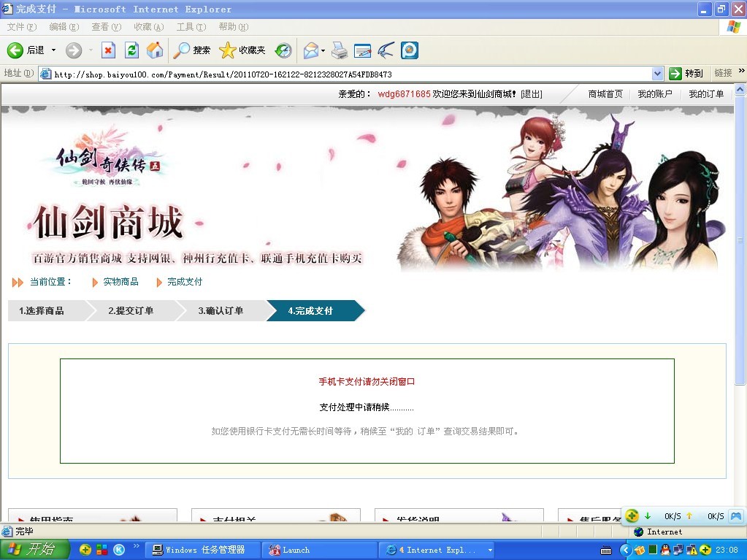The height and width of the screenshot is (560, 747).
Task: Expand the quick launch overflow chevron
Action: pos(137,545)
